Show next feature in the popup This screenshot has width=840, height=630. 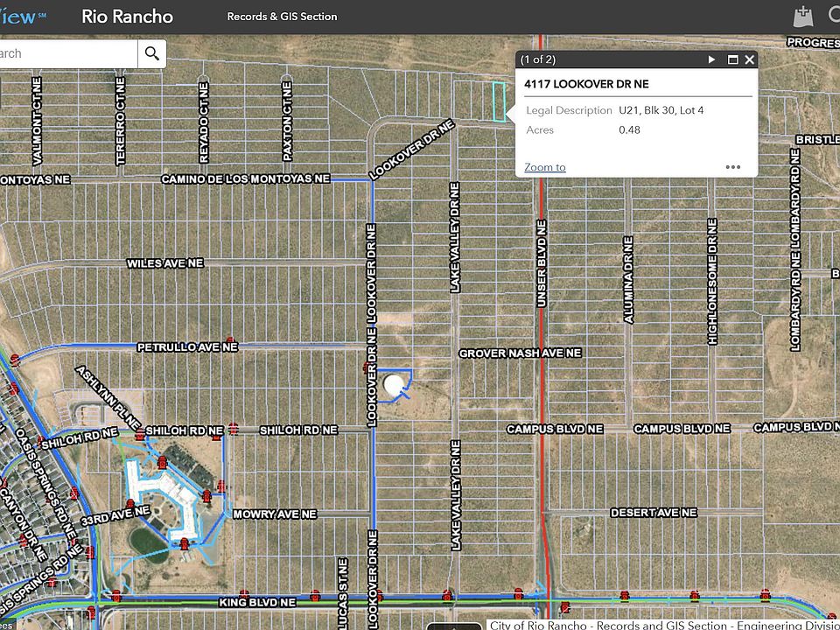click(711, 59)
